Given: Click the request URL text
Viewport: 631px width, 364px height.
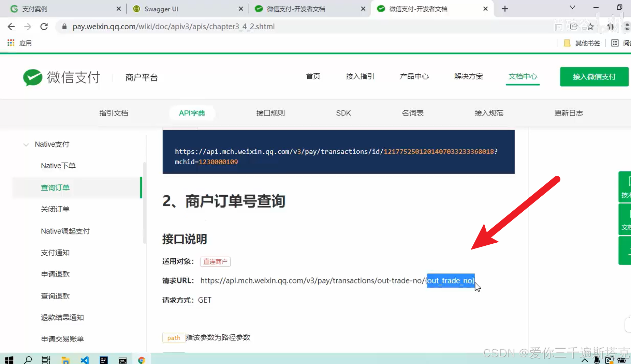Looking at the screenshot, I should click(337, 280).
